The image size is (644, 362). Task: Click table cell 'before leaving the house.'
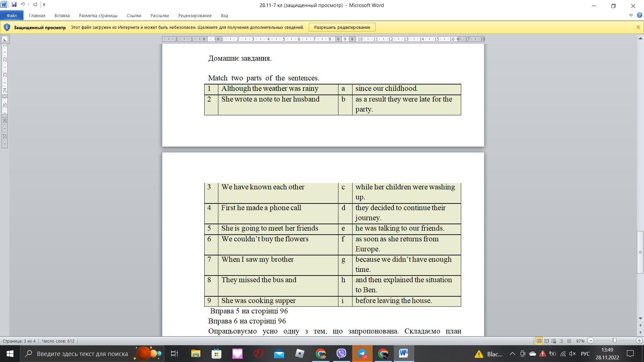(406, 301)
